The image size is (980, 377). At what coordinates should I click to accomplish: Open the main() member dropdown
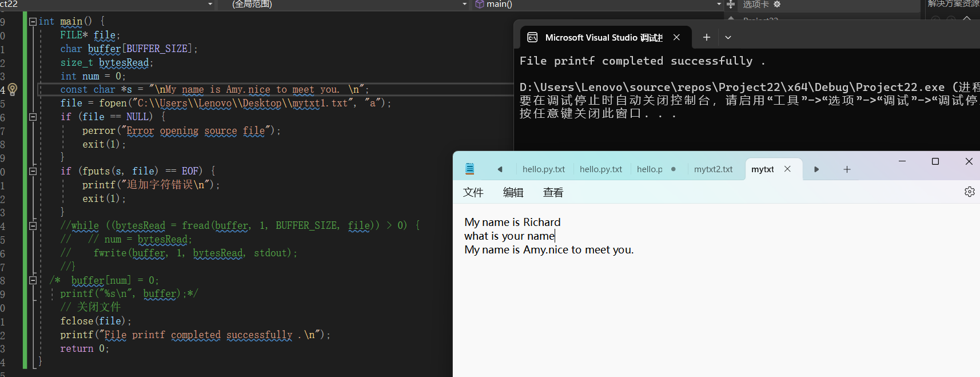[x=719, y=5]
